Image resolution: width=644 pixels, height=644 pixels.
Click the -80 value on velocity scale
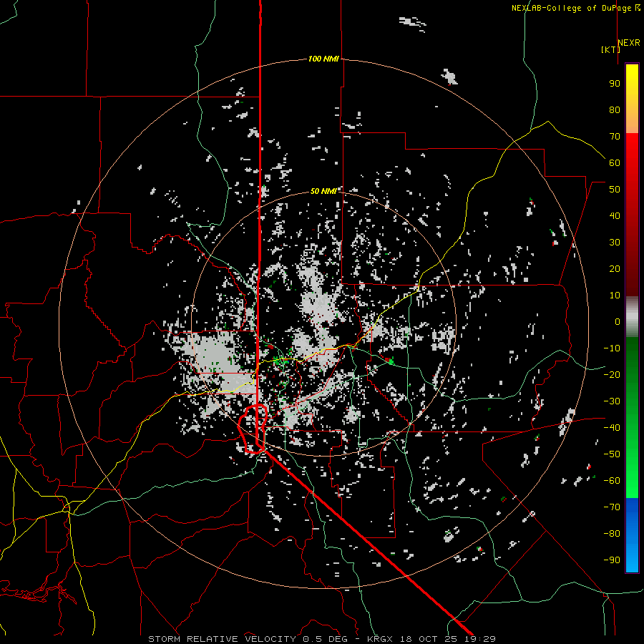click(612, 534)
